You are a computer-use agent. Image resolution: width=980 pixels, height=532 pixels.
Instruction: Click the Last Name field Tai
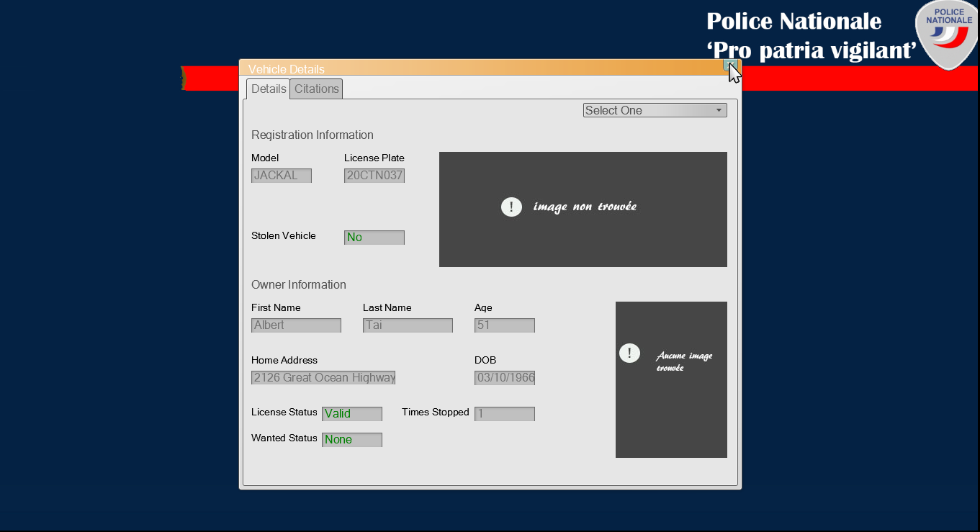(x=408, y=325)
